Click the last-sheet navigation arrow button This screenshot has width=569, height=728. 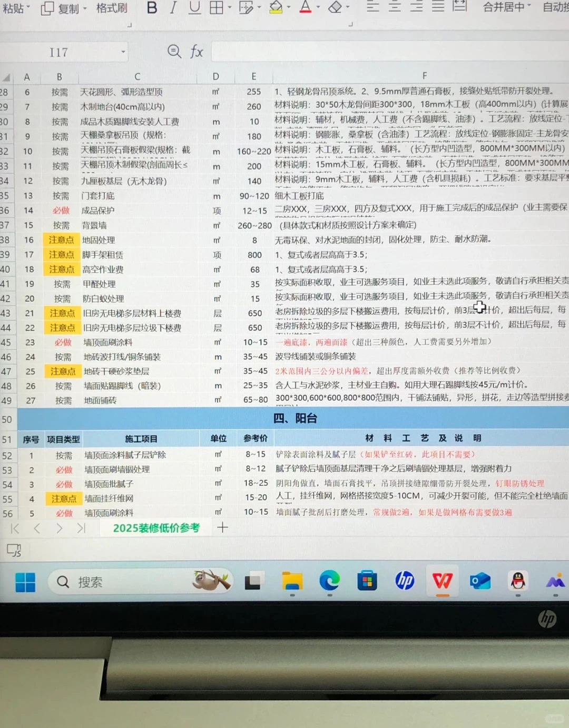coord(82,527)
